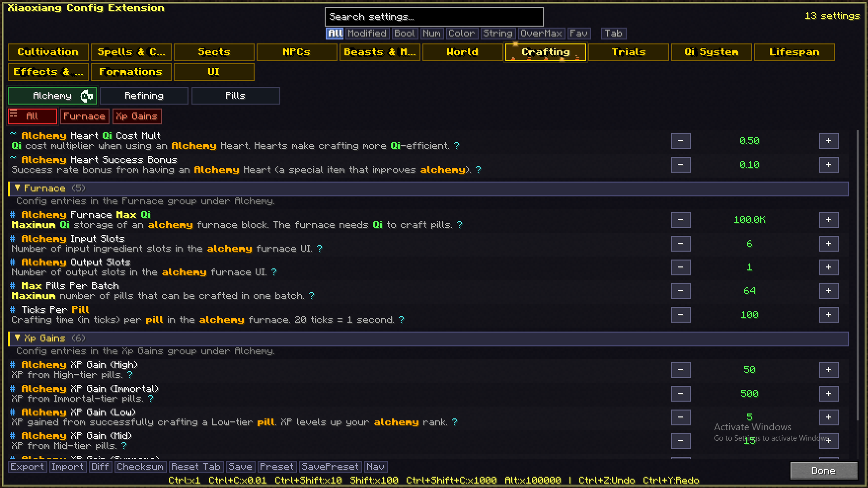The width and height of the screenshot is (868, 488).
Task: Toggle the Bool type filter
Action: pyautogui.click(x=404, y=34)
